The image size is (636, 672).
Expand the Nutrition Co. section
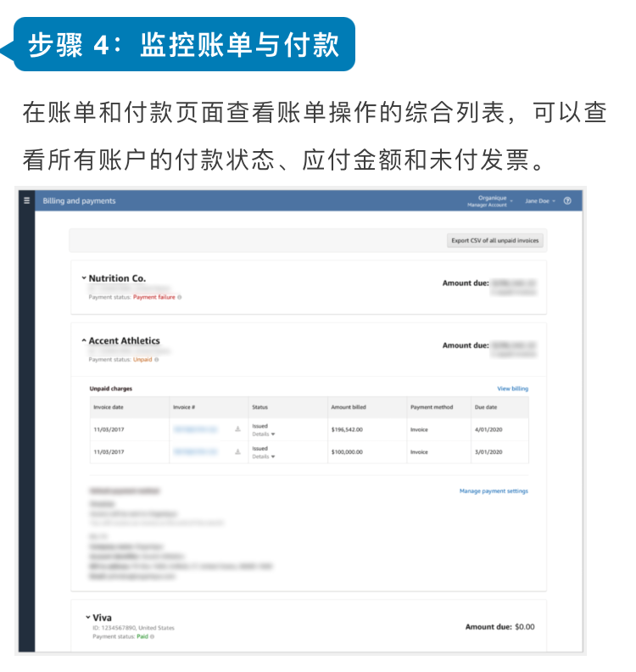[x=84, y=278]
